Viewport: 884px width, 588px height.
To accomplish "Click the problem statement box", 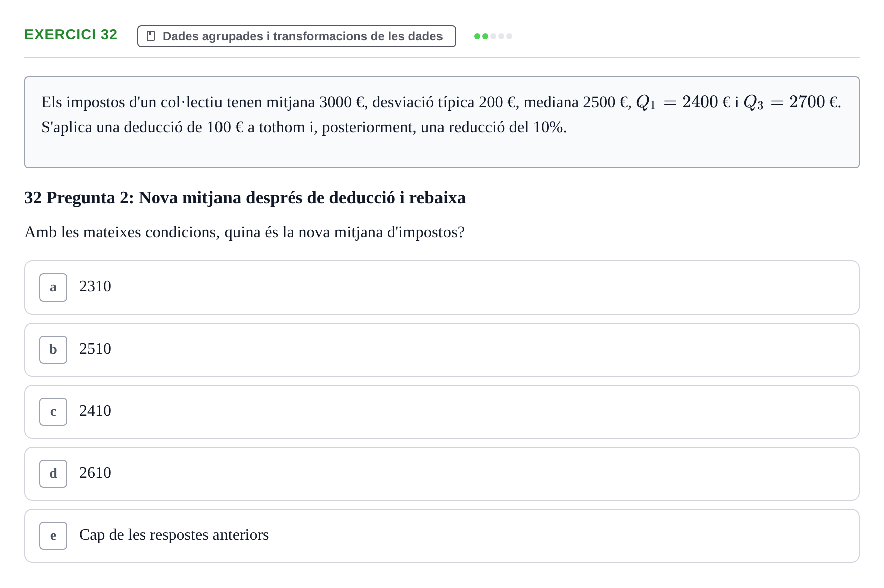I will [x=442, y=122].
